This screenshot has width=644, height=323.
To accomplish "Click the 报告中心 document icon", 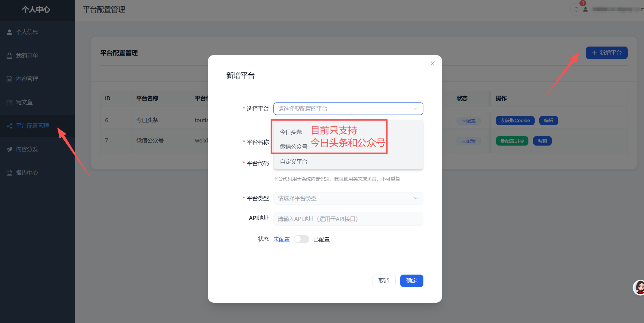I will (x=9, y=173).
